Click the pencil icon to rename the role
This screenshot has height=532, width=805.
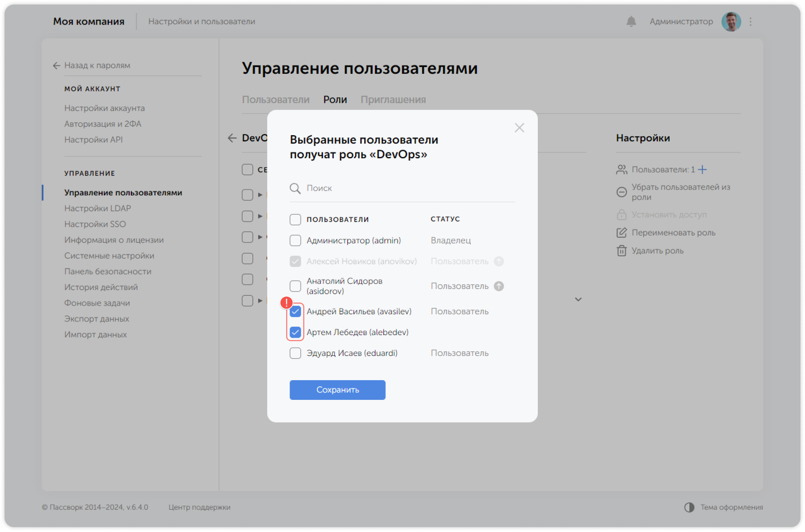[621, 233]
